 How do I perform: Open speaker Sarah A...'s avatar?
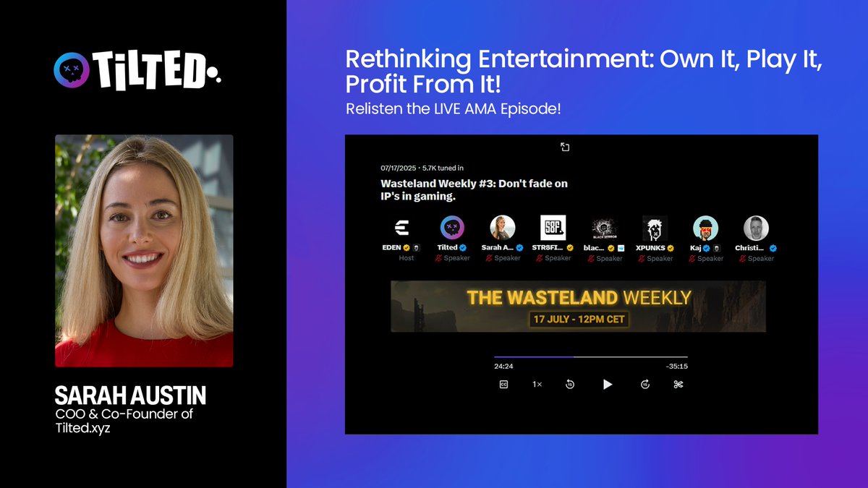[503, 228]
